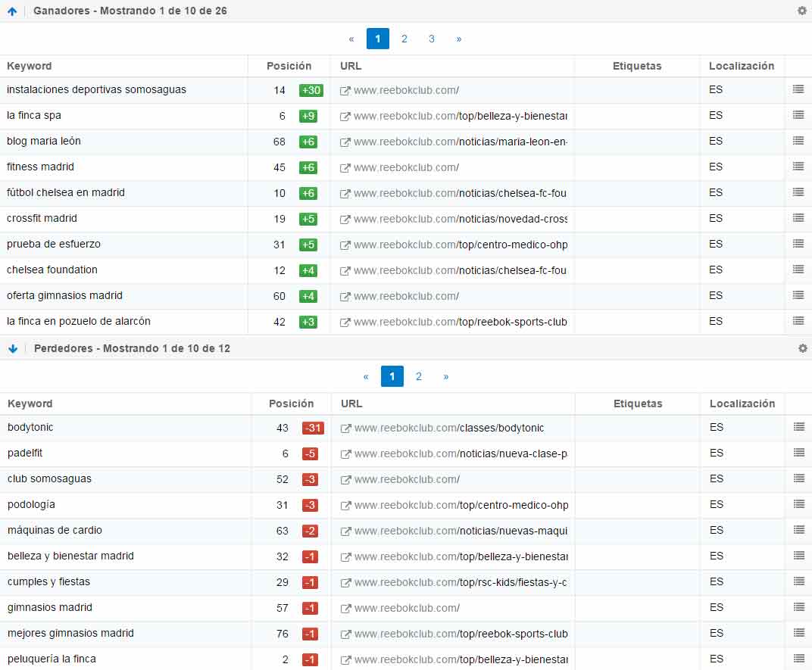Image resolution: width=812 pixels, height=670 pixels.
Task: Click external link icon in 'padelfit' row
Action: [346, 453]
